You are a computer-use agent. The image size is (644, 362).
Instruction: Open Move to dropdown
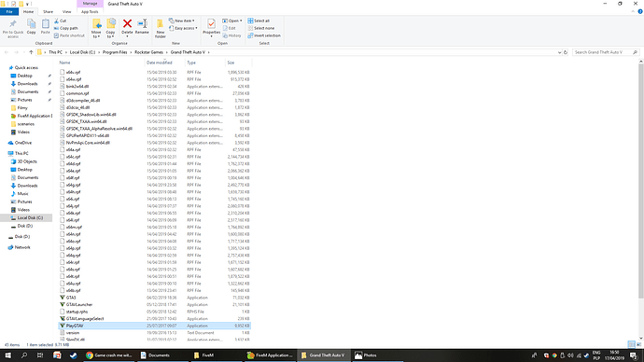(96, 29)
